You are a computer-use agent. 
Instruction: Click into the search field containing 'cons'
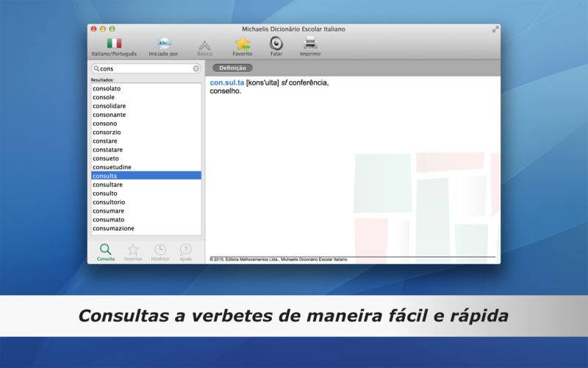(146, 68)
